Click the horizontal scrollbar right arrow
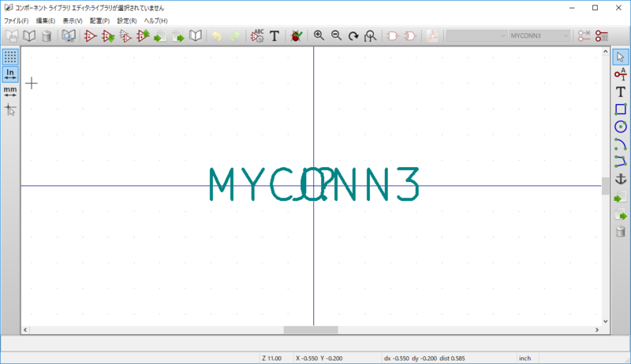 pos(597,330)
